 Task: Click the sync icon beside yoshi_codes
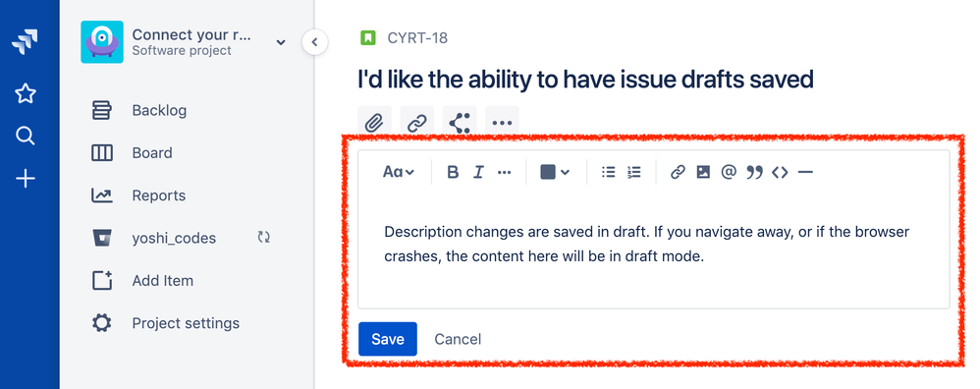(264, 238)
